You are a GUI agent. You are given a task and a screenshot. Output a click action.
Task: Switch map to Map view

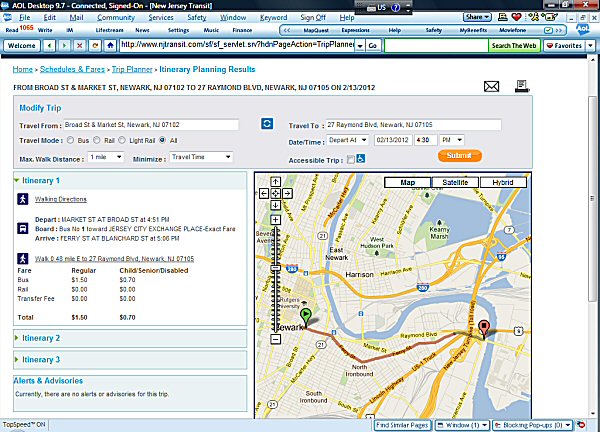point(408,183)
